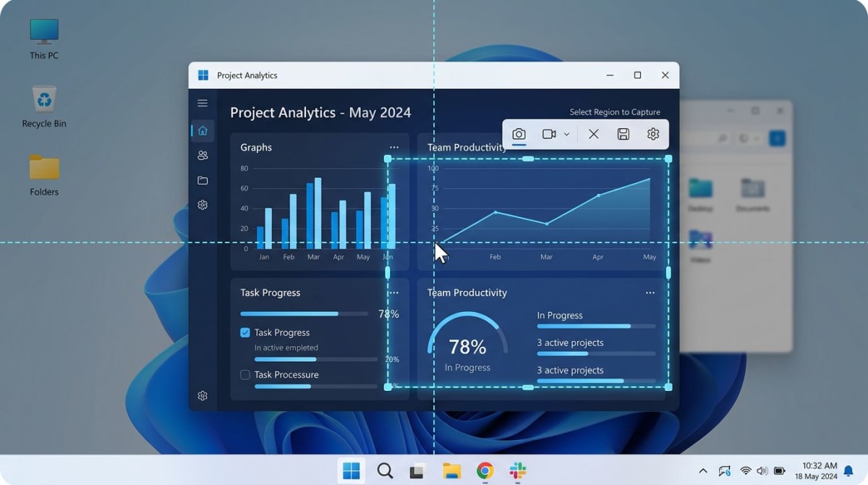Image resolution: width=868 pixels, height=485 pixels.
Task: Open the three-dot menu on the lower Team Productivity card
Action: (650, 292)
